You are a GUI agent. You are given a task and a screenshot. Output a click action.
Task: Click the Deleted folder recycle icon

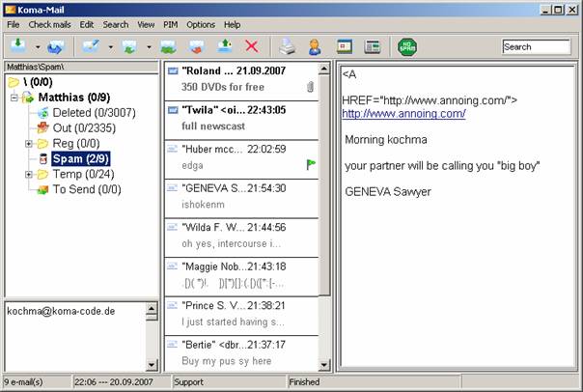click(43, 113)
